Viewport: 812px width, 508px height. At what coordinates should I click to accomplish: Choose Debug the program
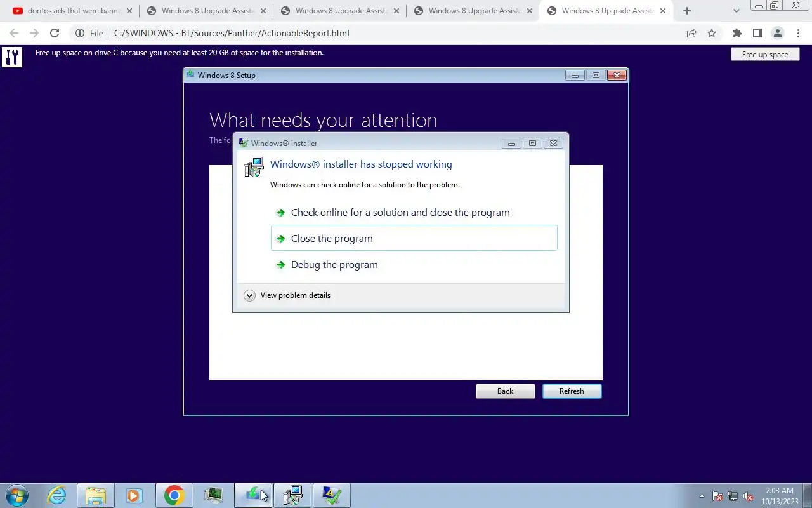click(x=414, y=265)
